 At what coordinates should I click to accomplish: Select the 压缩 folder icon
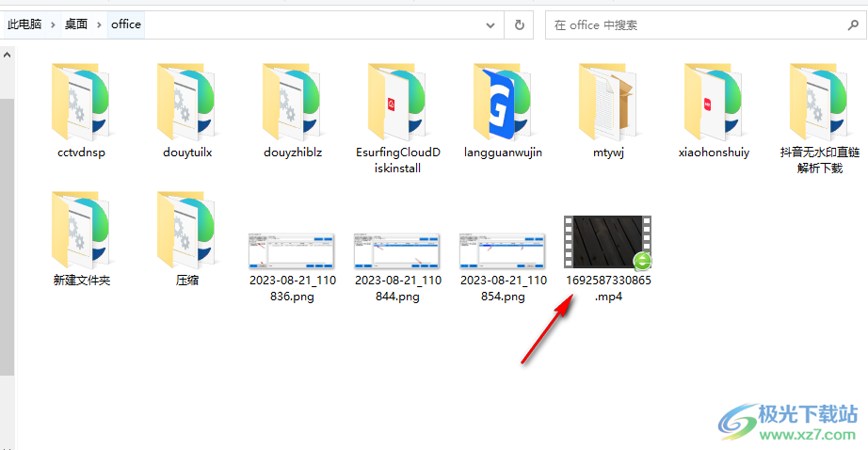(187, 231)
